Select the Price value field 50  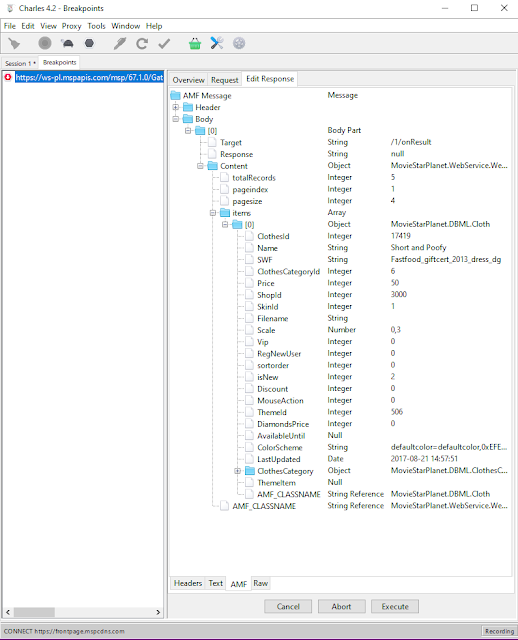(395, 283)
